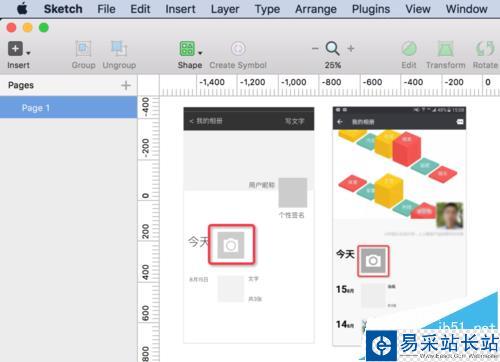Click the Rotate toolbar icon
This screenshot has width=500, height=362.
click(x=485, y=49)
